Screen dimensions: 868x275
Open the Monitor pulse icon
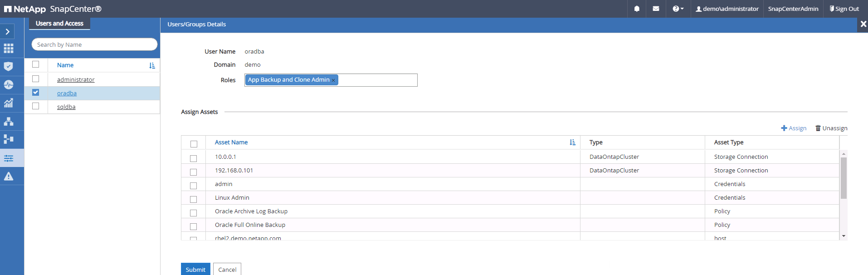[x=9, y=85]
